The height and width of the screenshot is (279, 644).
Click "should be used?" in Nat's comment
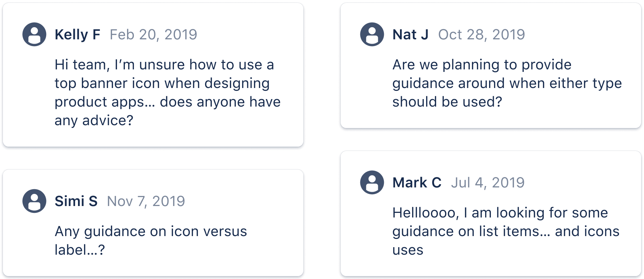[447, 102]
